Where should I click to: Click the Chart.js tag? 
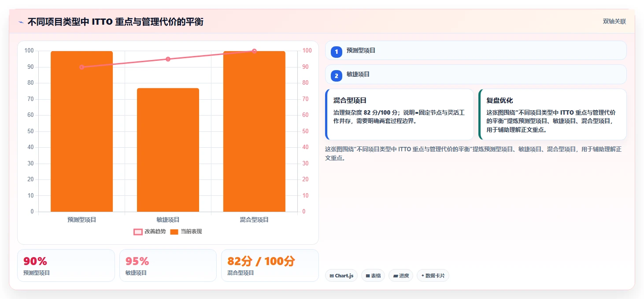[341, 276]
